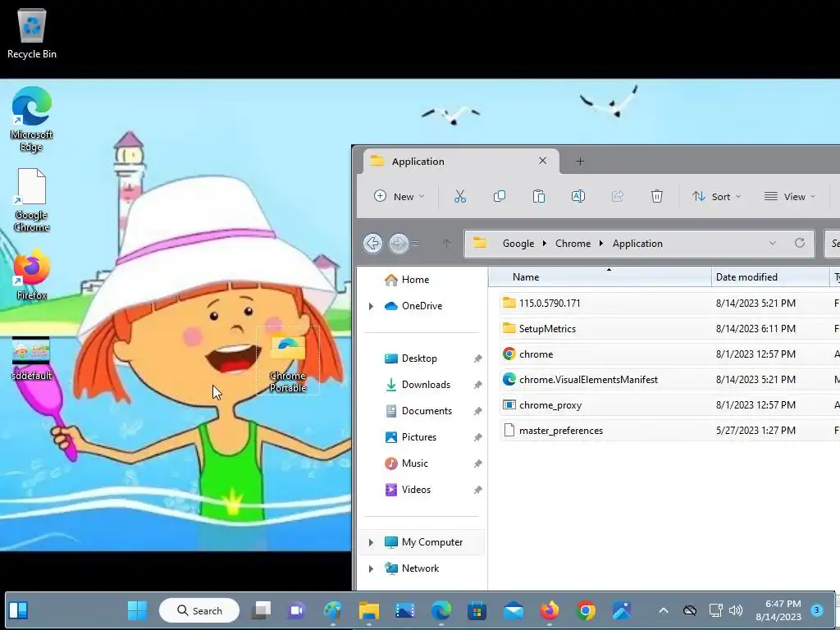
Task: Click Application in the breadcrumb path
Action: click(637, 243)
